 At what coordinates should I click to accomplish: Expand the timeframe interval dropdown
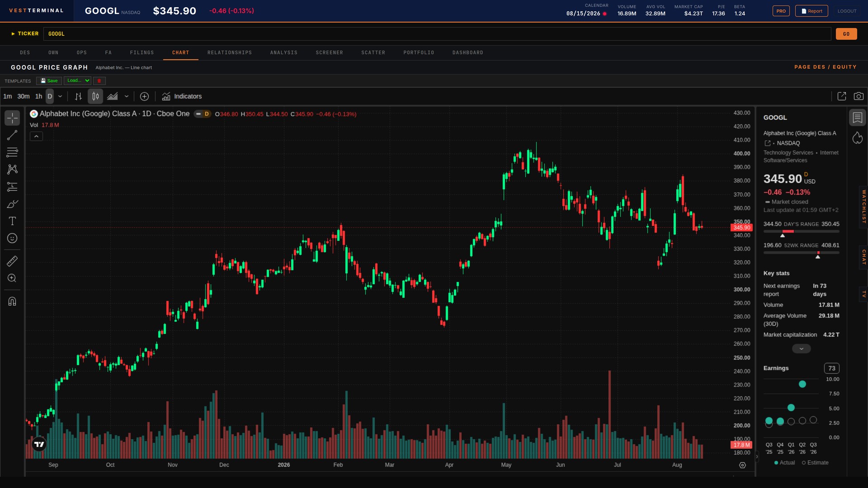[60, 96]
